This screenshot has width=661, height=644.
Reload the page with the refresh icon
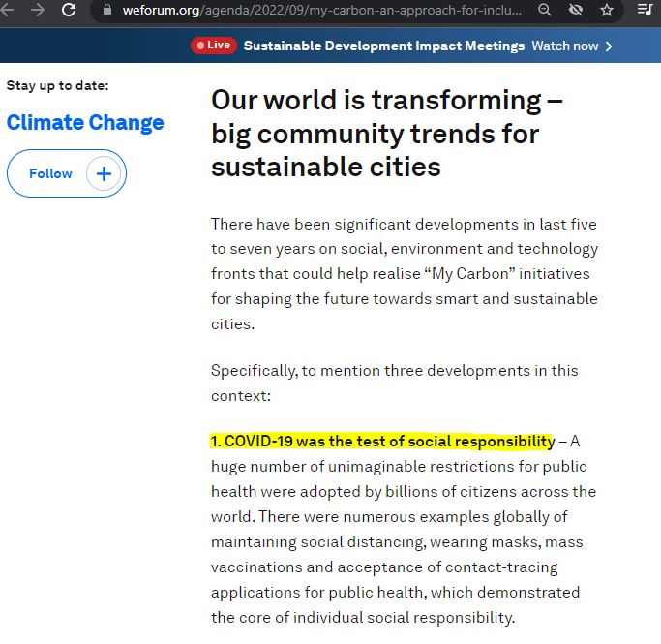click(x=69, y=10)
